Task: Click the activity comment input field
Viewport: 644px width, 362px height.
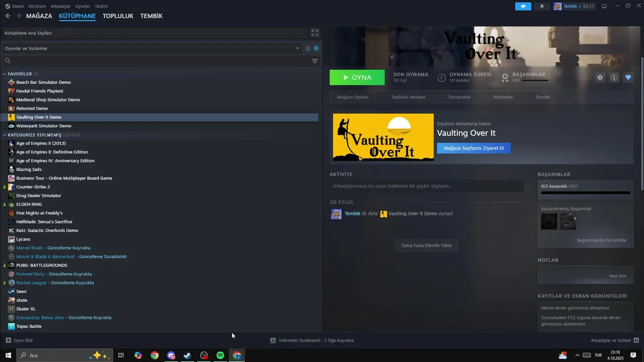Action: point(427,186)
